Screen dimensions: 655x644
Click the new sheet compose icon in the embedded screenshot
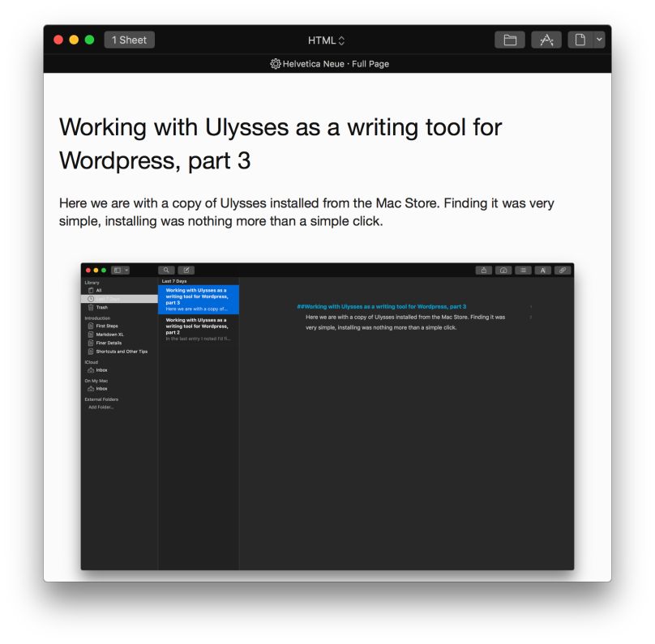tap(186, 270)
